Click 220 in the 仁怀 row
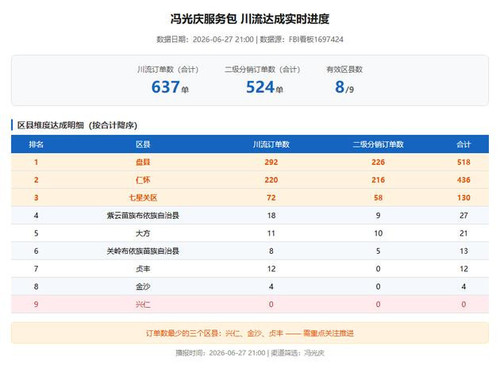The width and height of the screenshot is (500, 368). 271,180
